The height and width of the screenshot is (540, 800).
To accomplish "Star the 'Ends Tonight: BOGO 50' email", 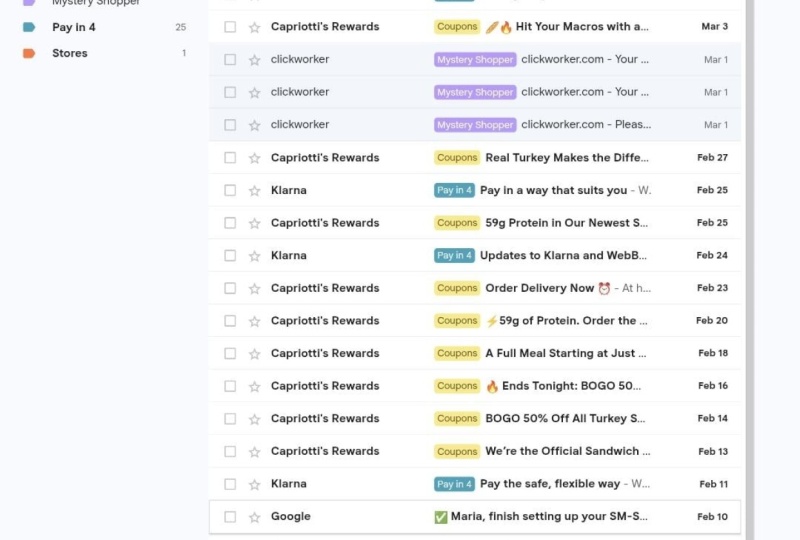I will [255, 386].
